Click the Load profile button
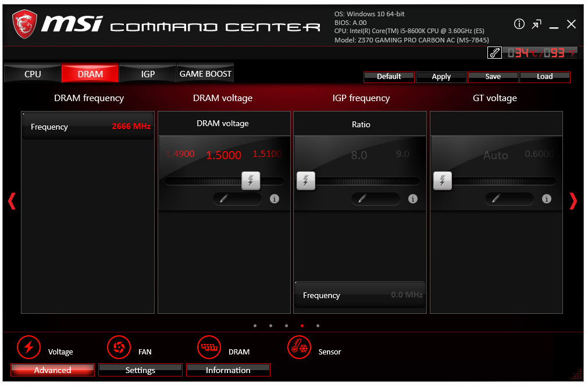The height and width of the screenshot is (387, 588). (545, 77)
